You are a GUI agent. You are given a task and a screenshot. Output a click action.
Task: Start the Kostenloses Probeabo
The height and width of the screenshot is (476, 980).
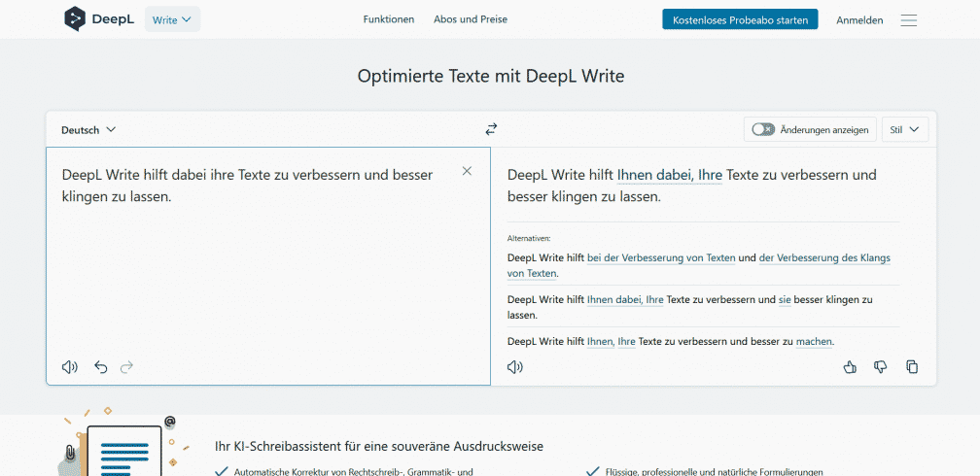tap(740, 20)
